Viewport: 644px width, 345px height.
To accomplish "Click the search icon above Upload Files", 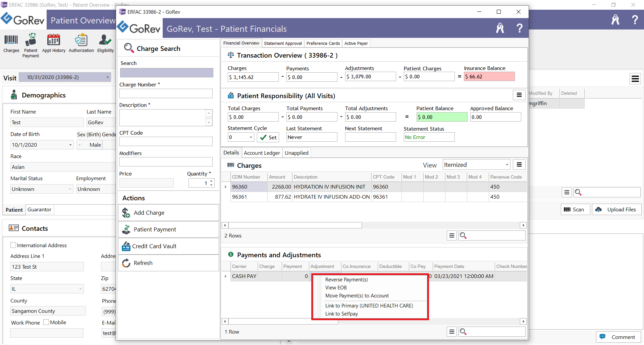I will (x=578, y=192).
